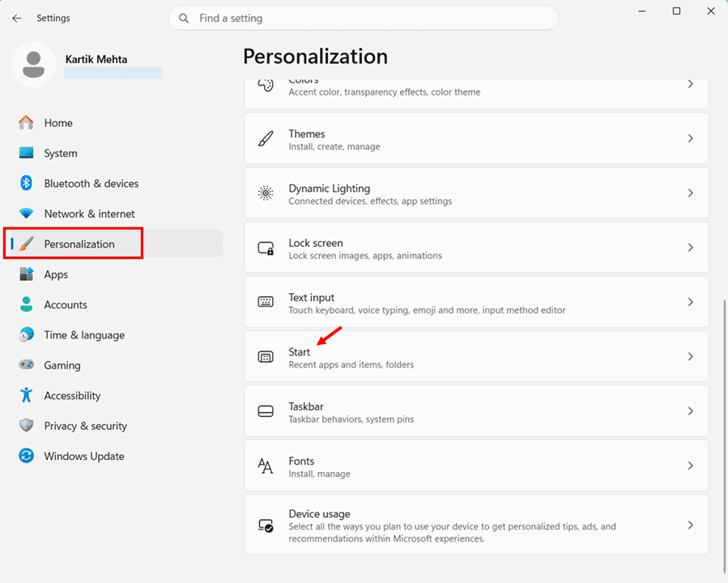728x583 pixels.
Task: Select Personalization in the sidebar
Action: pos(79,244)
